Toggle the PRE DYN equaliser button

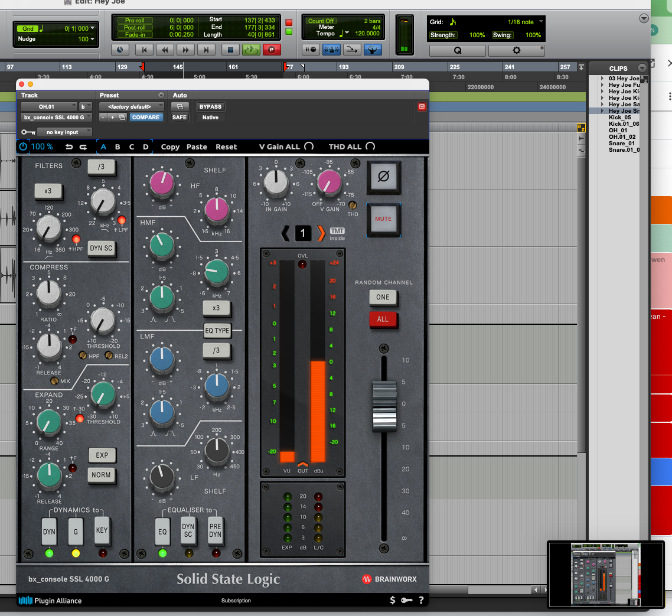[x=215, y=531]
